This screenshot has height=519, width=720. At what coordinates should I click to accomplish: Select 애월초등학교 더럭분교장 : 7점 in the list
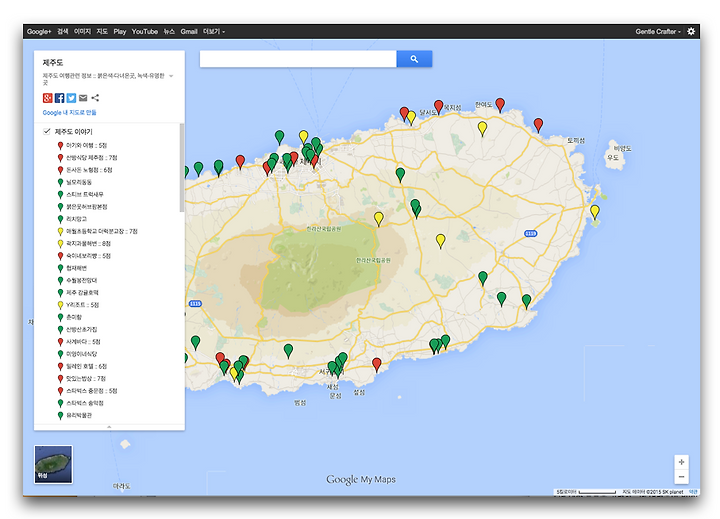(x=101, y=231)
